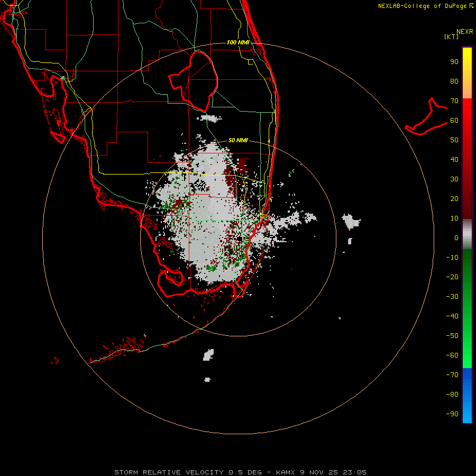The height and width of the screenshot is (476, 476).
Task: Click the 40 value on velocity scale
Action: (454, 160)
